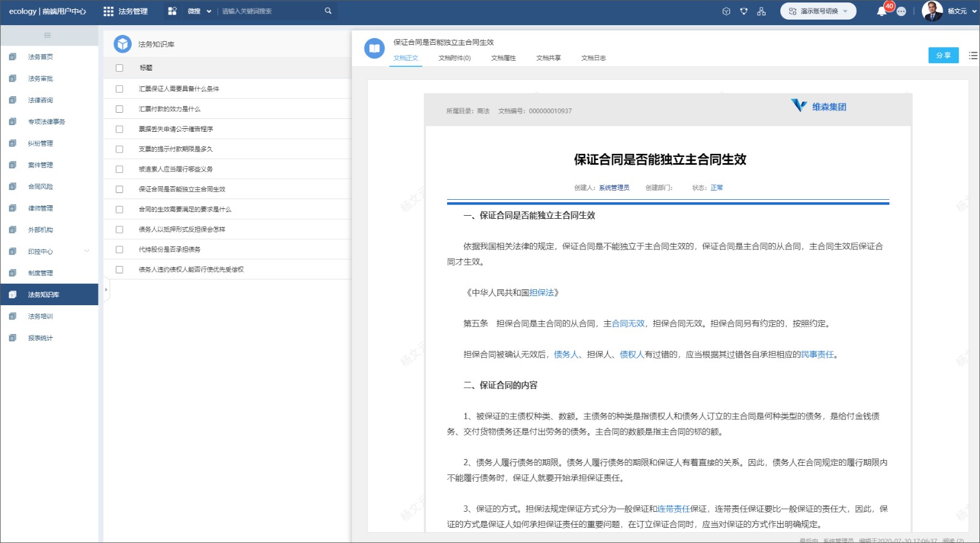The height and width of the screenshot is (543, 980).
Task: Check the box for 支票的提示付款期限是多久
Action: coord(119,149)
